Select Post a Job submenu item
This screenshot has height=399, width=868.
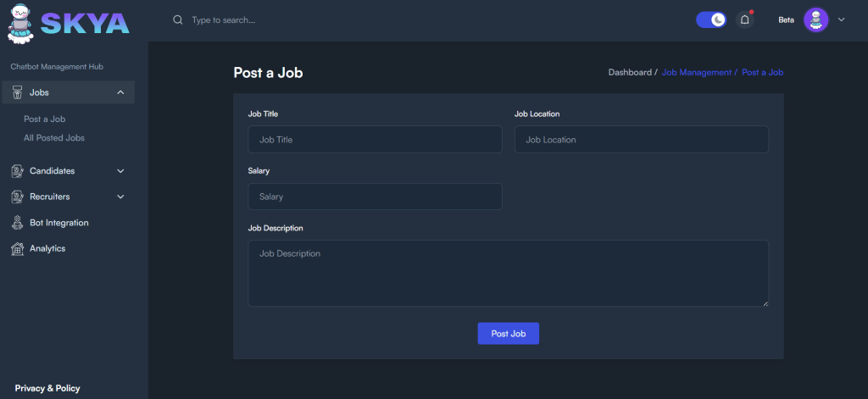[45, 119]
